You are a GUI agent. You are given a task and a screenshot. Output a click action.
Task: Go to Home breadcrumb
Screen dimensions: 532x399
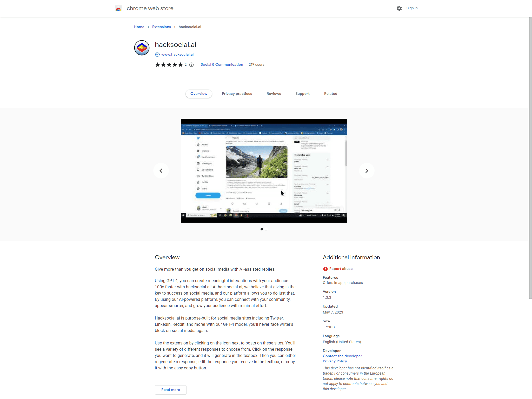tap(139, 27)
